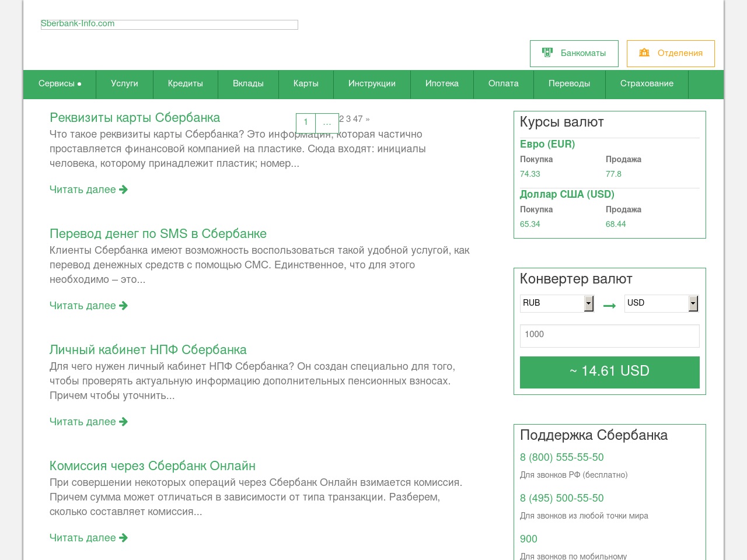Open the Сервисы menu

coord(60,83)
